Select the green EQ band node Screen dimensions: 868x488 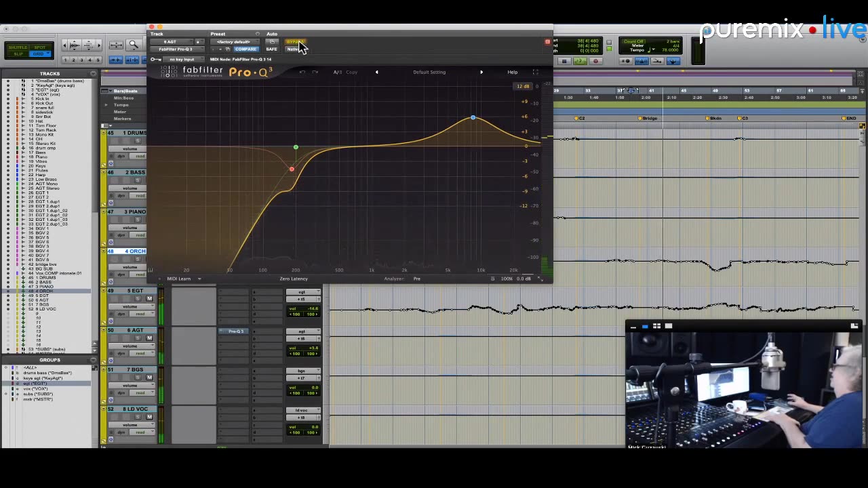point(296,147)
